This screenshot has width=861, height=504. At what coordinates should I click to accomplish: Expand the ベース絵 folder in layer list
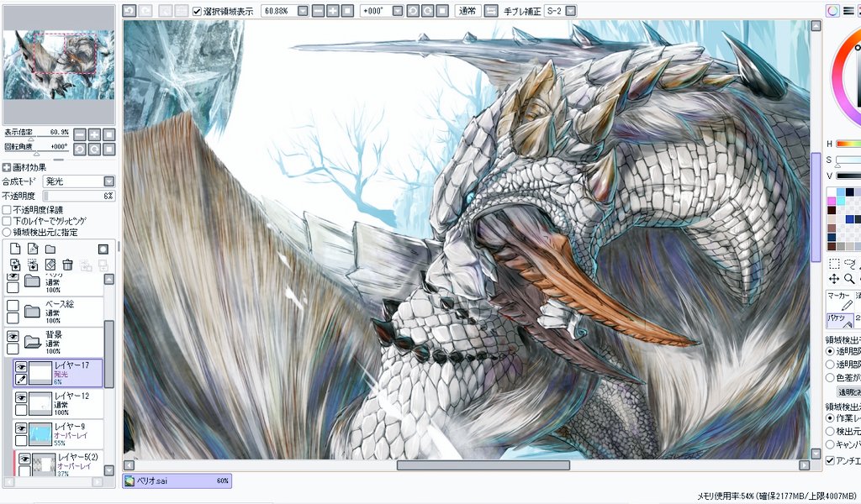(x=33, y=312)
